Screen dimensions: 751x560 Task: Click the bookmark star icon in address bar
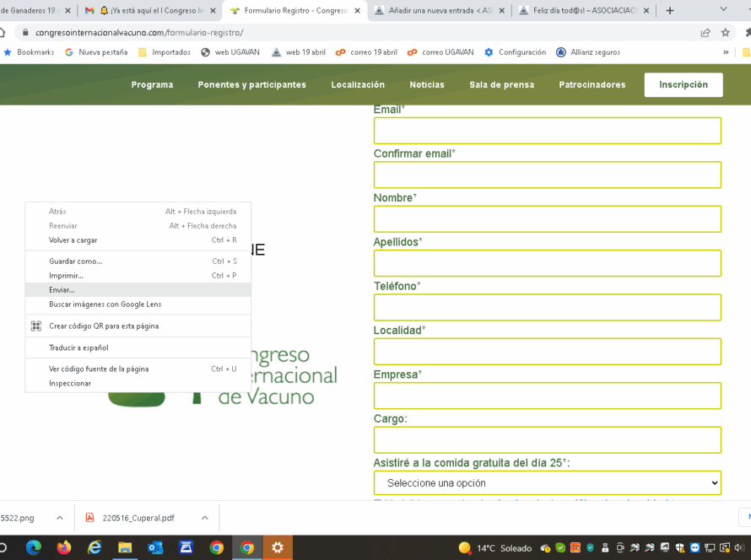(x=725, y=32)
